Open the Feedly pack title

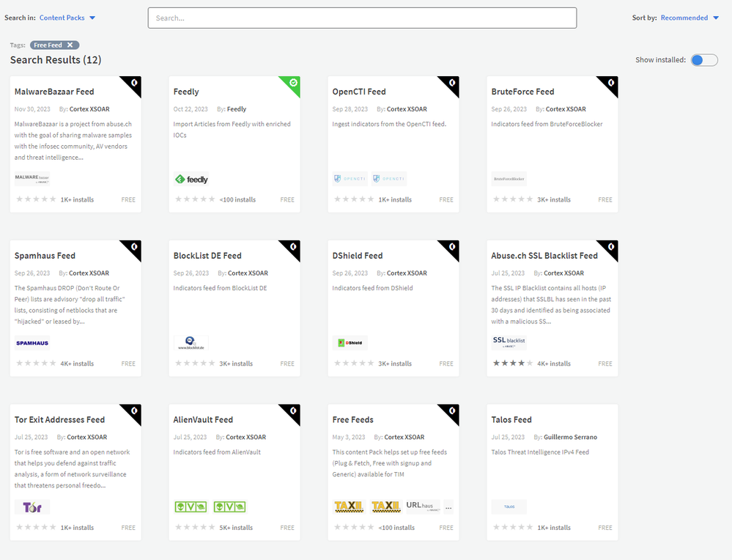coord(186,92)
